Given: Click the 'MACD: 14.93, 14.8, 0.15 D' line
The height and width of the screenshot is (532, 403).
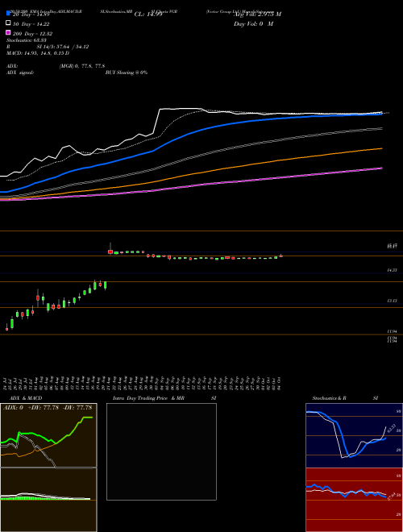Looking at the screenshot, I should coord(38,53).
